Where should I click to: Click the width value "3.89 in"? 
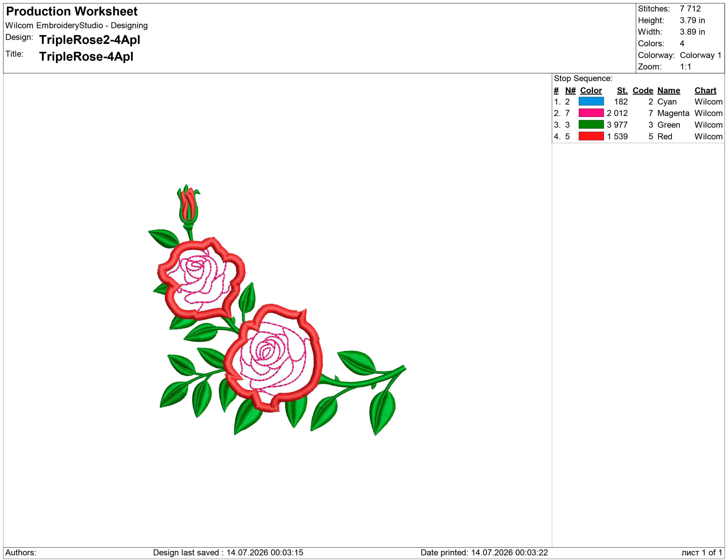pos(692,32)
